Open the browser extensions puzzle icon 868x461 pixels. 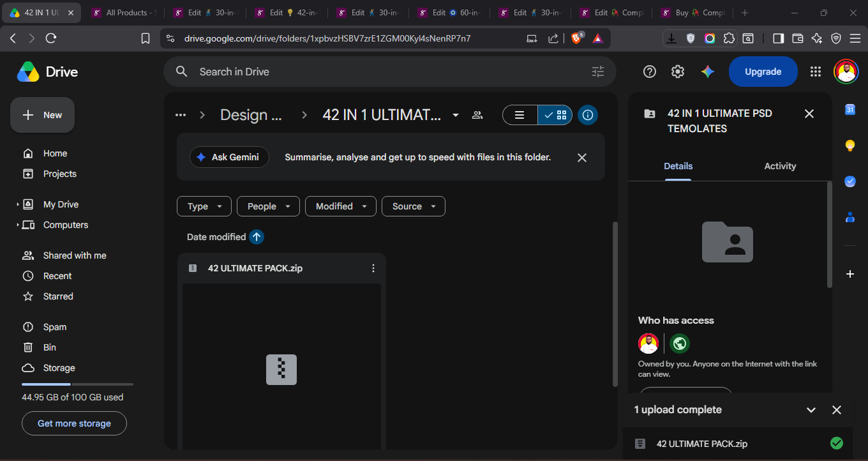tap(729, 38)
